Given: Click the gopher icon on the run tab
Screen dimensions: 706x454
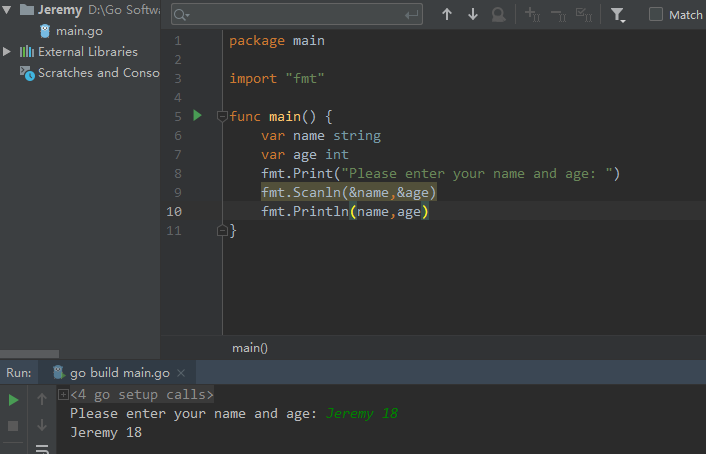Looking at the screenshot, I should coord(59,372).
